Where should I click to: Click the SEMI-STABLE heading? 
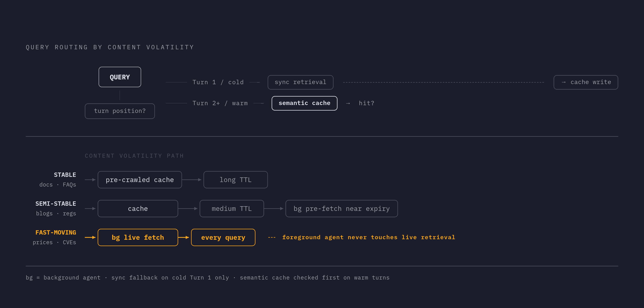point(56,204)
